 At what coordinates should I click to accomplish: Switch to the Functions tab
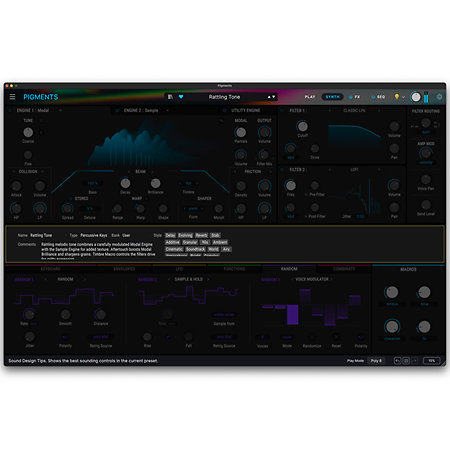point(234,269)
